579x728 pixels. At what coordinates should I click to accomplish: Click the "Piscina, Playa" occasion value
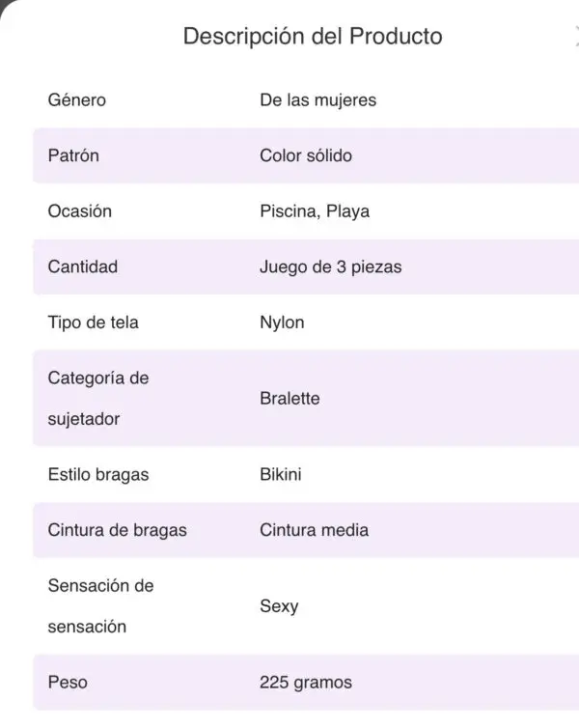click(315, 210)
